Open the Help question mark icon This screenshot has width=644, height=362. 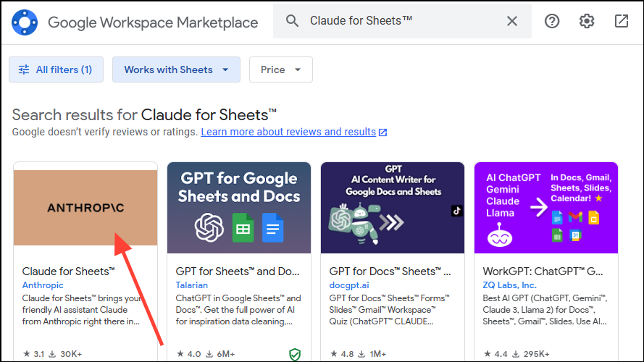[x=551, y=21]
